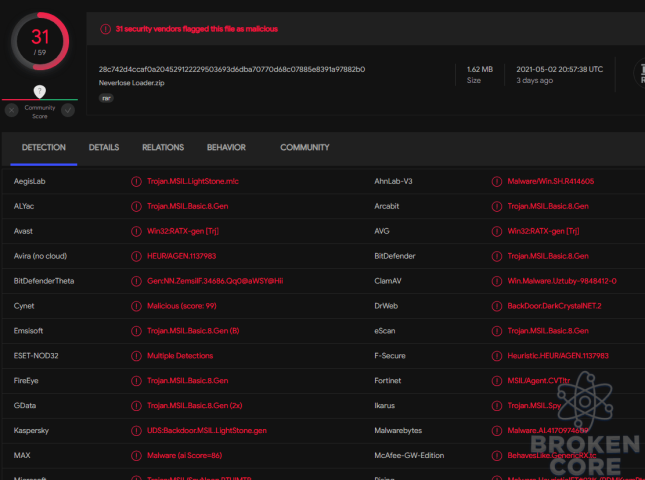This screenshot has width=645, height=480.
Task: Select 'Malicious (score: 99)' Cynet result
Action: (182, 306)
